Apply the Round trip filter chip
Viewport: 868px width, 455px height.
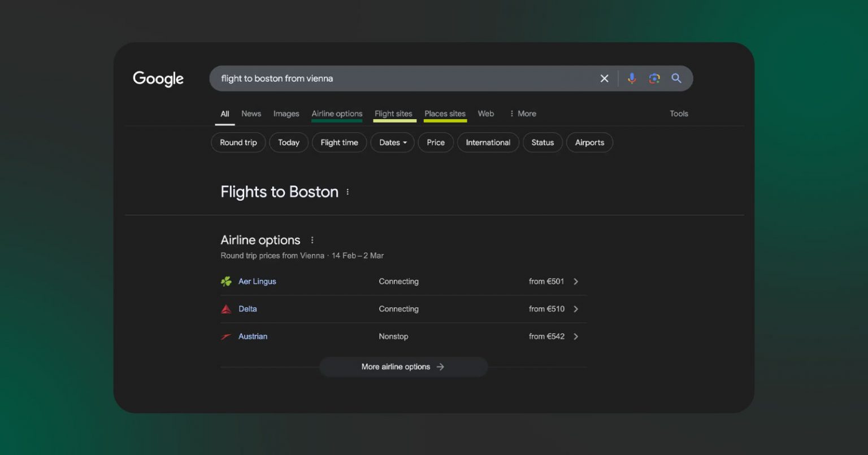[238, 142]
